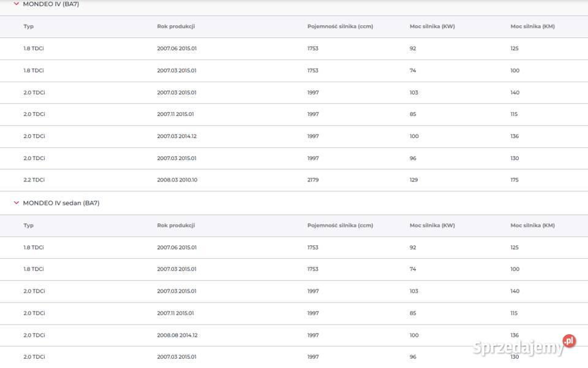The image size is (588, 368).
Task: Click 'Pojemność silnika (ccm)' header in upper table
Action: coord(340,26)
